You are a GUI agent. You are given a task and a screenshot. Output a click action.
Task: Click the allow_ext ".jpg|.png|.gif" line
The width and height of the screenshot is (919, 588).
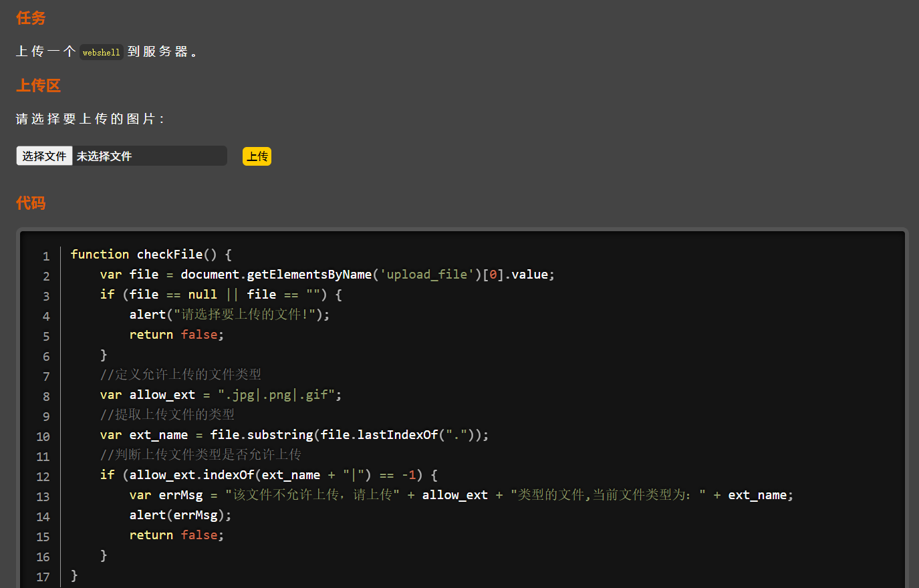[221, 395]
